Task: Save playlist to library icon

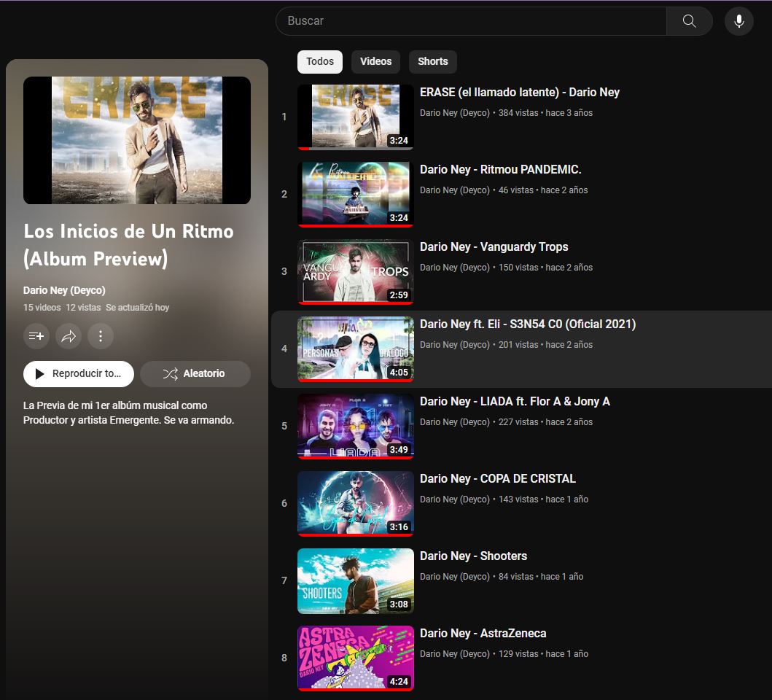Action: click(36, 336)
